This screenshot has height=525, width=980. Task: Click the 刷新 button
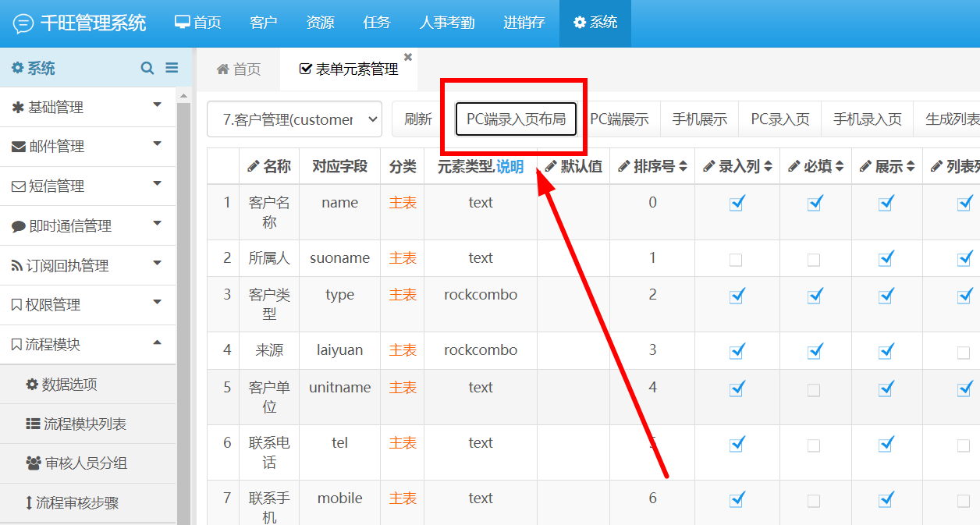click(x=418, y=119)
